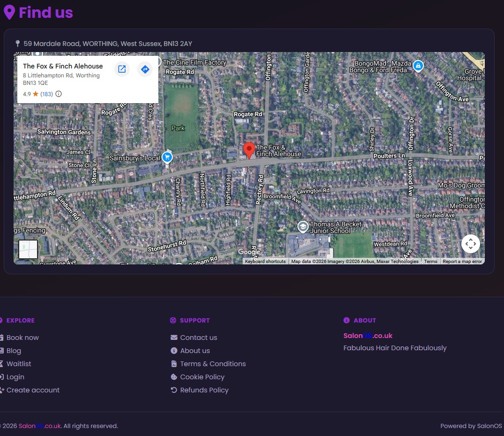The width and height of the screenshot is (504, 436).
Task: Click refund arrow icon beside Refunds Policy
Action: click(x=174, y=390)
